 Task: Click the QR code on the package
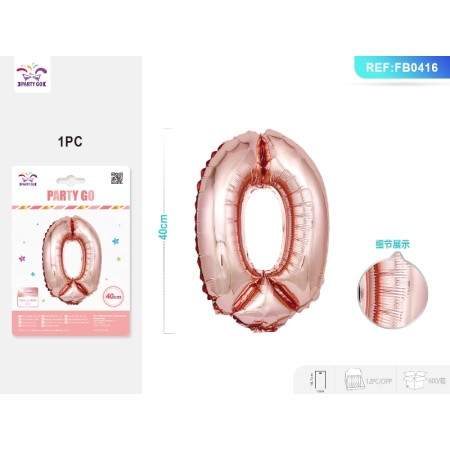[x=117, y=178]
